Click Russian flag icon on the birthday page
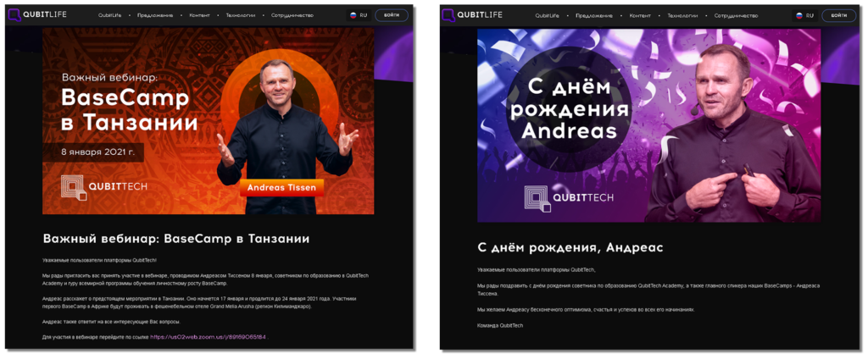The height and width of the screenshot is (359, 868). [799, 15]
